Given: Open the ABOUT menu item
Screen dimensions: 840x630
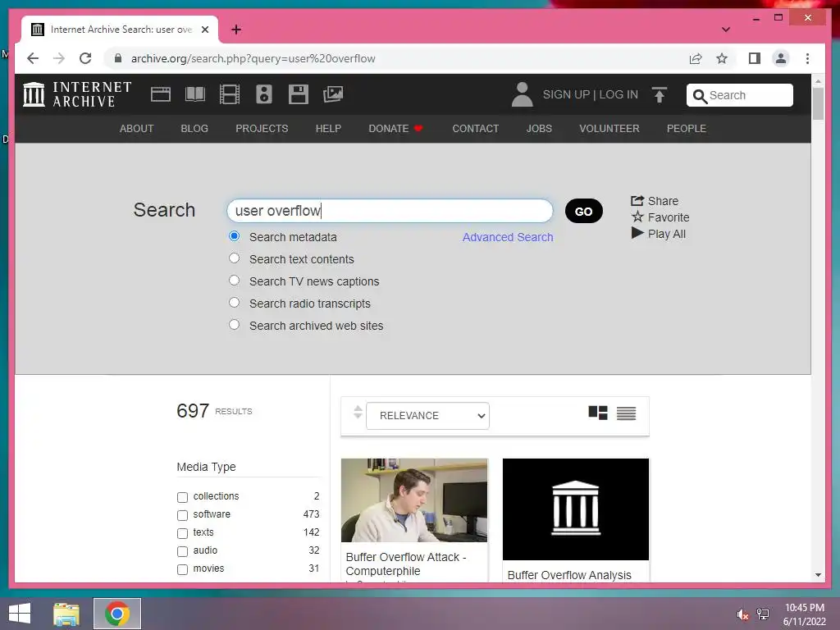Looking at the screenshot, I should [137, 129].
